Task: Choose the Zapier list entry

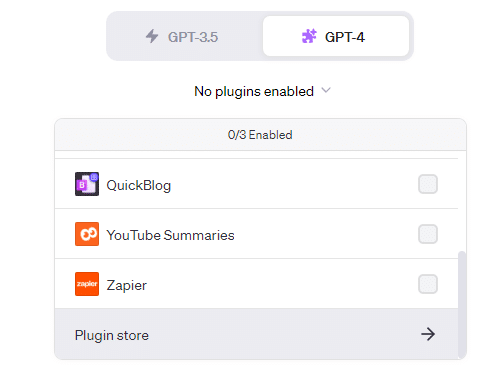Action: point(256,284)
